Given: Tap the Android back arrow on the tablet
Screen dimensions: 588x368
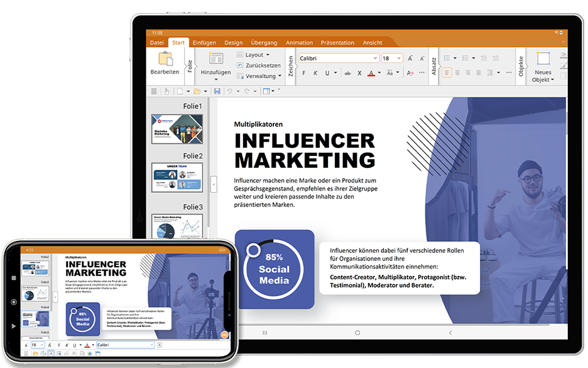Looking at the screenshot, I should 450,333.
